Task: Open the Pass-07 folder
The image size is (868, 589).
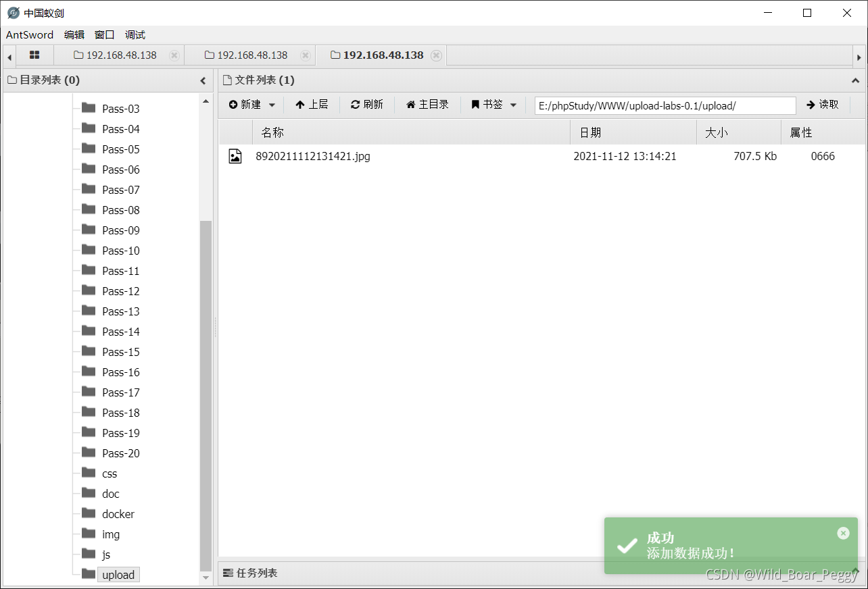Action: pos(121,190)
